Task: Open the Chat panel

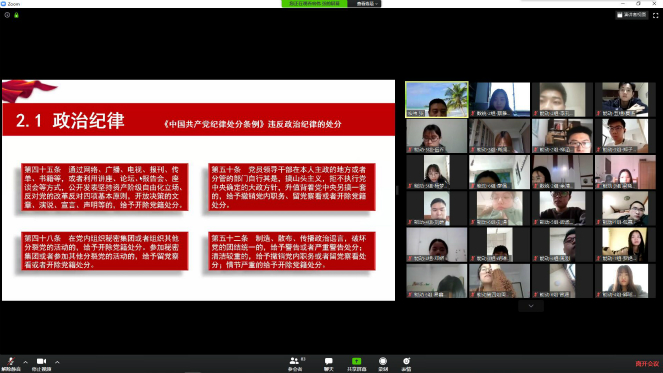Action: [329, 364]
